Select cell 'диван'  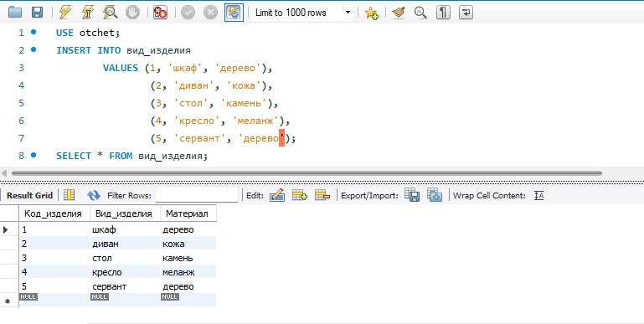(125, 244)
